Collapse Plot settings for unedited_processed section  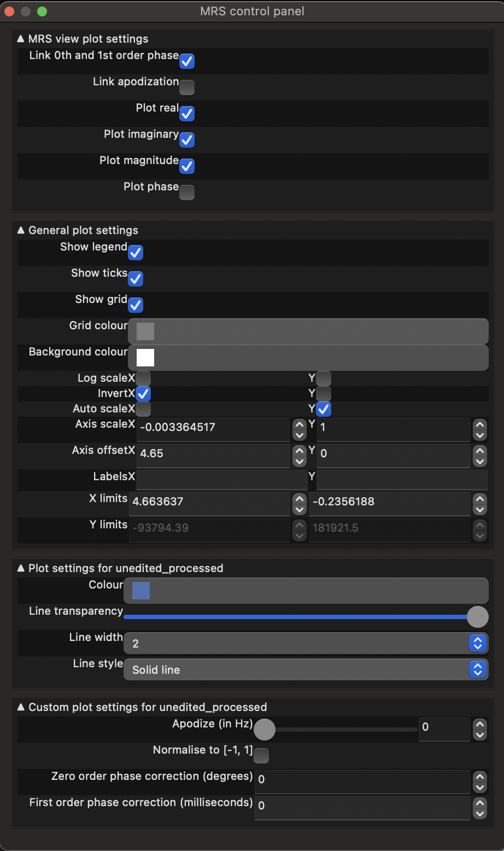click(x=21, y=568)
